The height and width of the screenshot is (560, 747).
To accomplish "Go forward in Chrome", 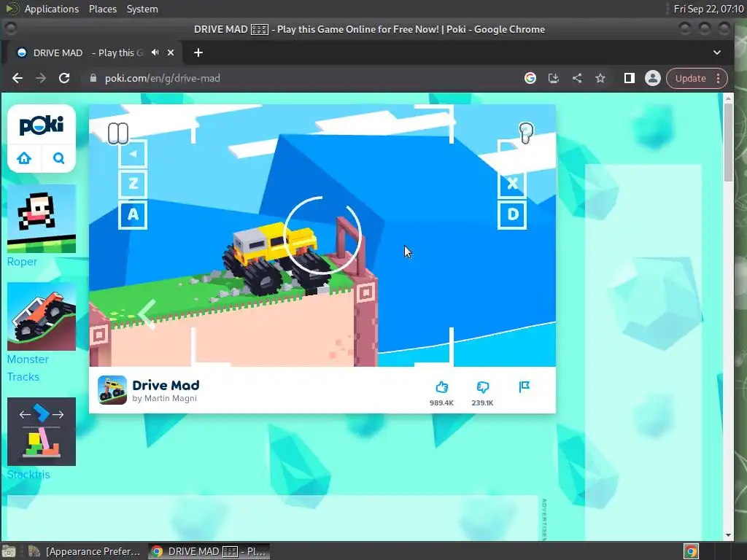I will pyautogui.click(x=41, y=78).
